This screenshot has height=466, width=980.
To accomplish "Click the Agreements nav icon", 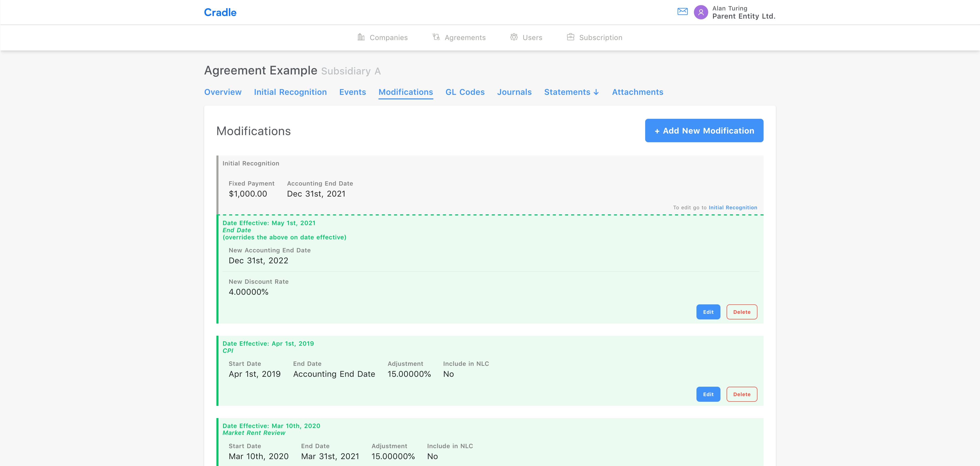I will 436,37.
